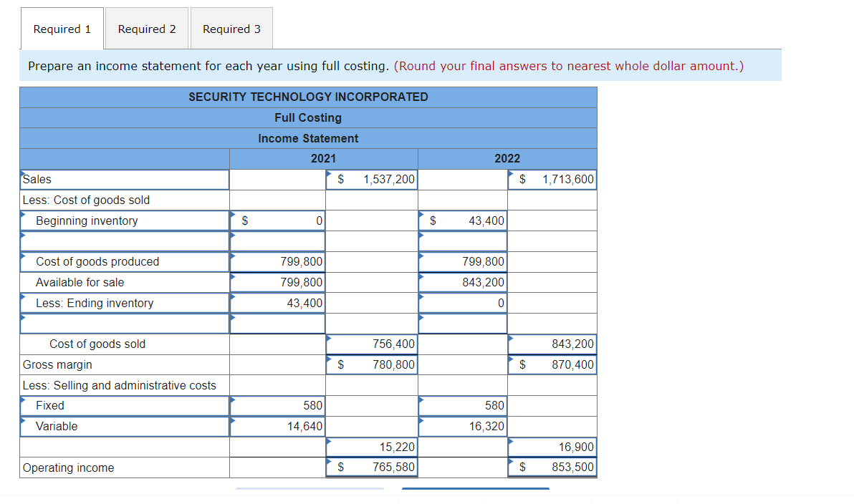
Task: Click the 2022 Variable costs cell showing 16,320
Action: [x=462, y=426]
